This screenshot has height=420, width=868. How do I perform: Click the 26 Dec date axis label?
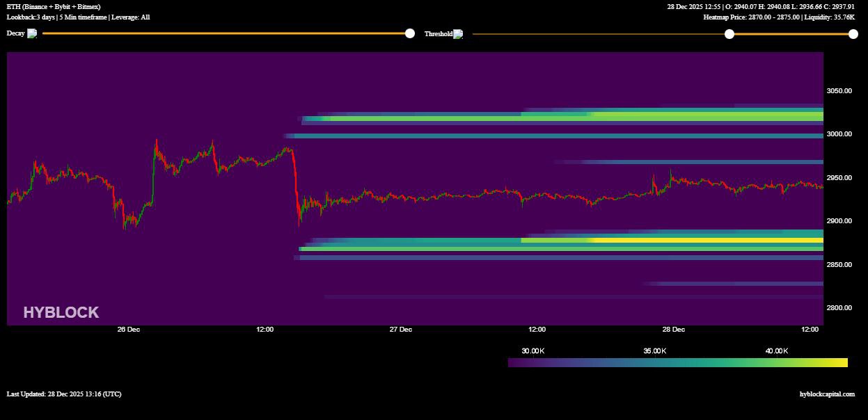(x=129, y=330)
